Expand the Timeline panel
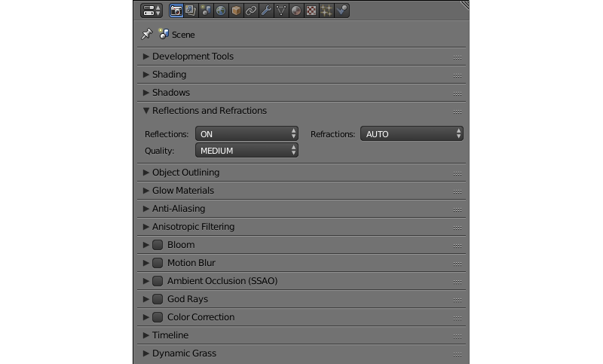Image resolution: width=603 pixels, height=364 pixels. coord(145,335)
